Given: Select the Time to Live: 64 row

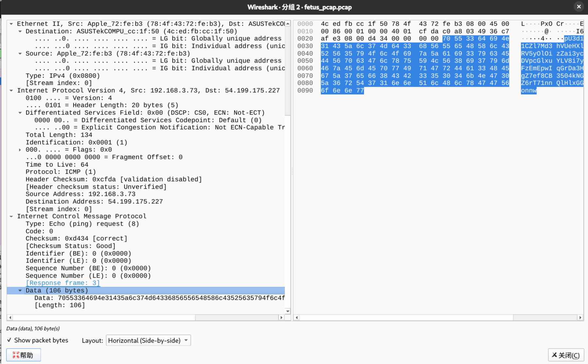Looking at the screenshot, I should click(x=57, y=165).
